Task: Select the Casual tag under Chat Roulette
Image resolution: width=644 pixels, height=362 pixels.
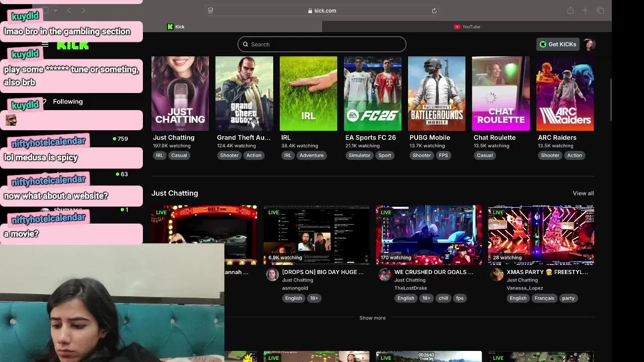Action: point(485,155)
